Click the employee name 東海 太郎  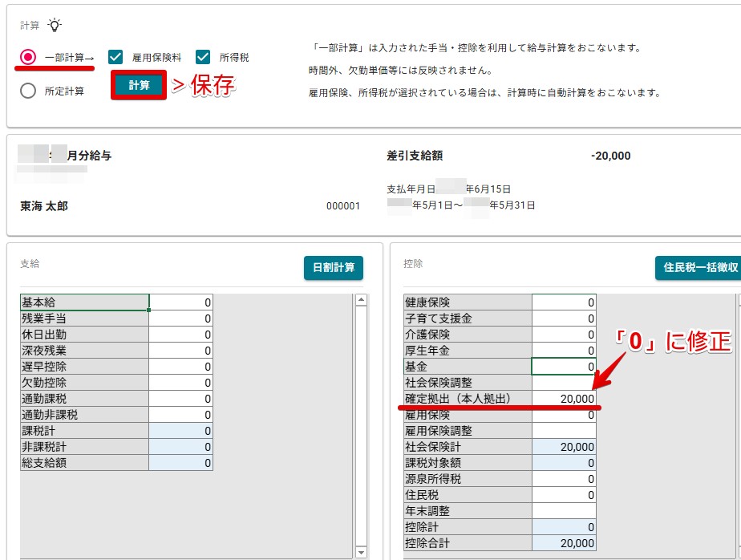pyautogui.click(x=44, y=206)
